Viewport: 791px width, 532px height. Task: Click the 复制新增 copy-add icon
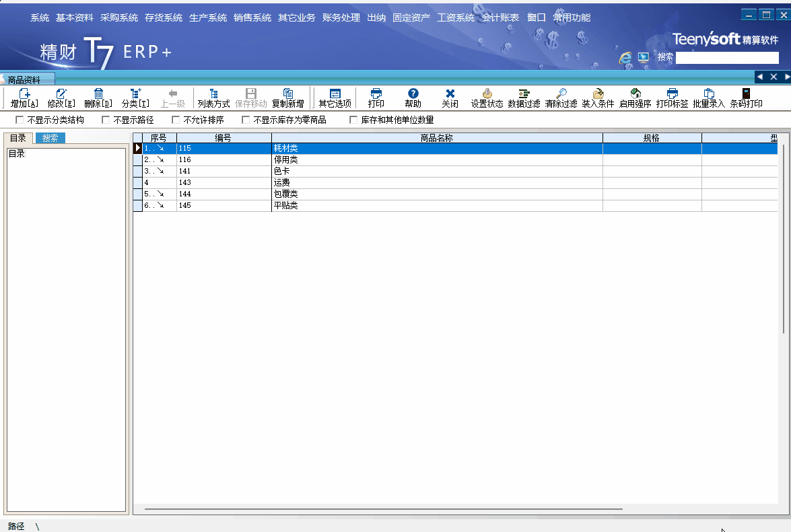coord(288,93)
